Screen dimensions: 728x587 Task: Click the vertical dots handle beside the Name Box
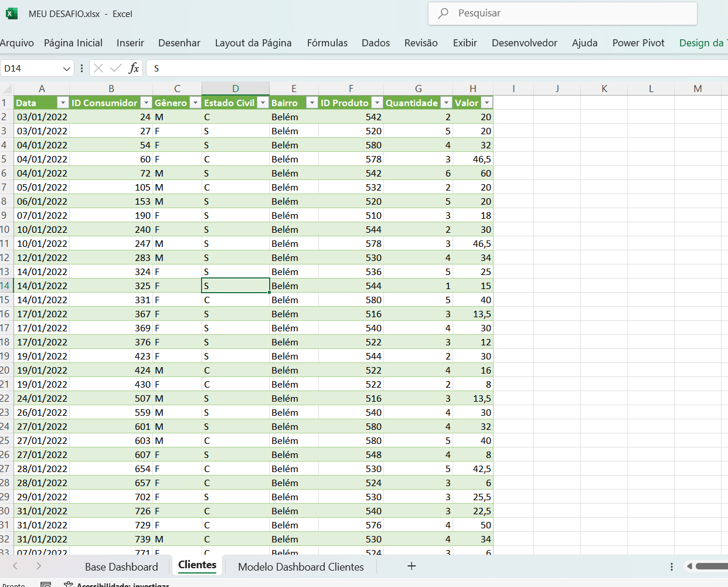81,68
